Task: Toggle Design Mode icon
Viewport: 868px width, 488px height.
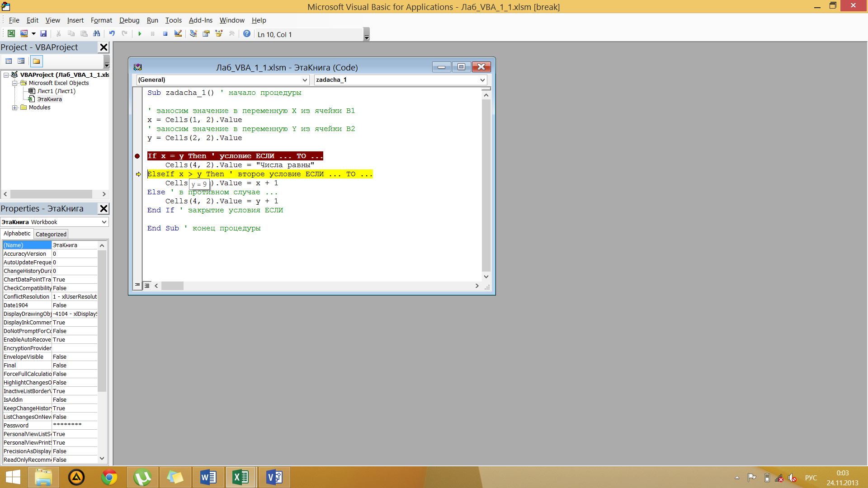Action: click(178, 33)
